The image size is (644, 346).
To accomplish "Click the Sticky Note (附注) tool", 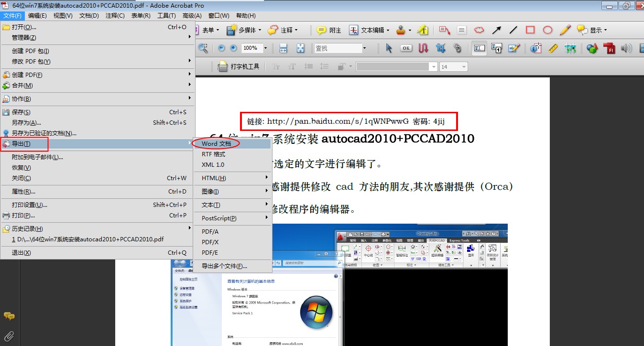I will coord(329,30).
